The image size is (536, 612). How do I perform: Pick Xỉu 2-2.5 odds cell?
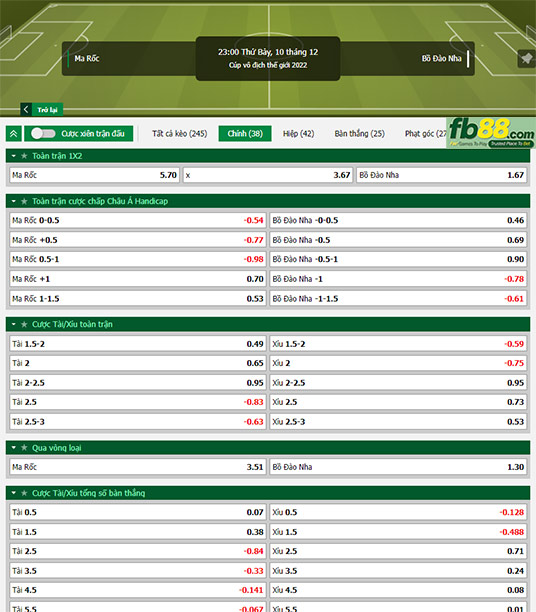pyautogui.click(x=398, y=382)
